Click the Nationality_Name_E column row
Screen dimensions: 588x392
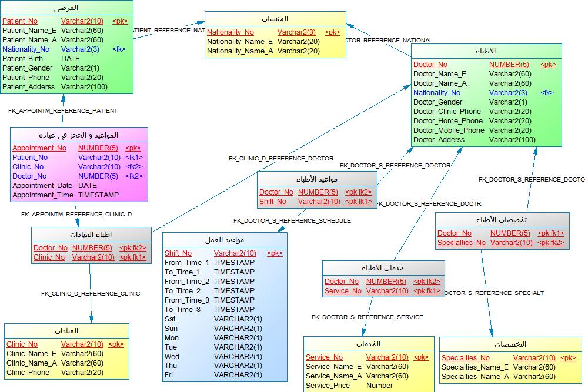pyautogui.click(x=263, y=42)
